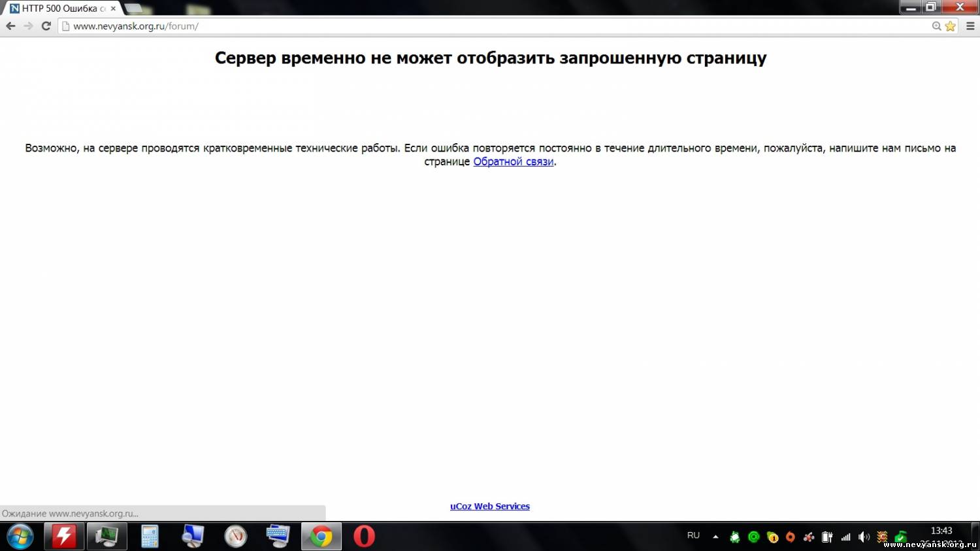Click the RU language indicator
Screen dimensions: 980x551
(x=693, y=535)
